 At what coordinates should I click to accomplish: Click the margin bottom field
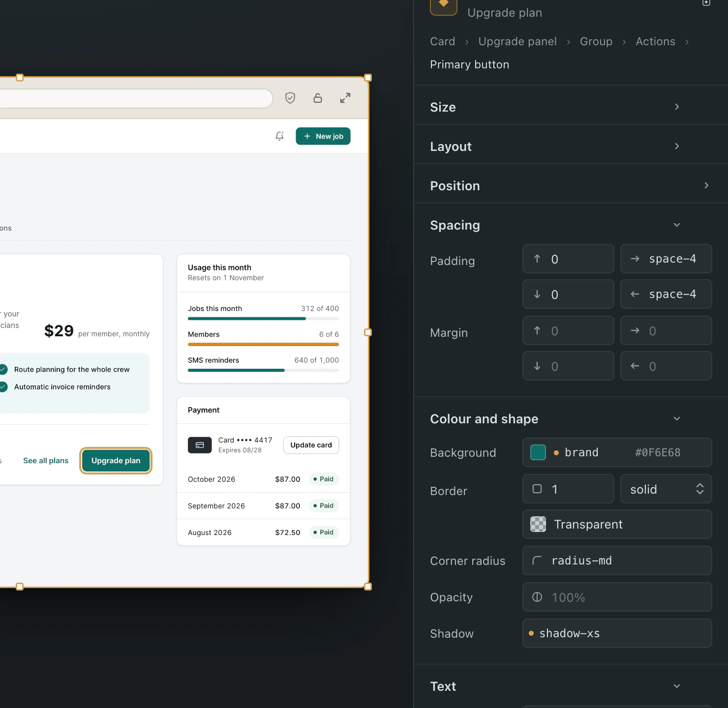pos(568,366)
